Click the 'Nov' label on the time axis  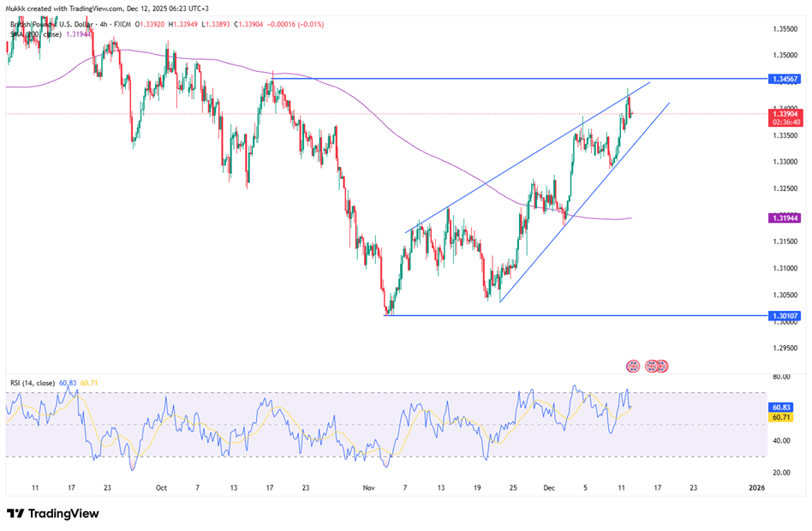click(x=368, y=487)
